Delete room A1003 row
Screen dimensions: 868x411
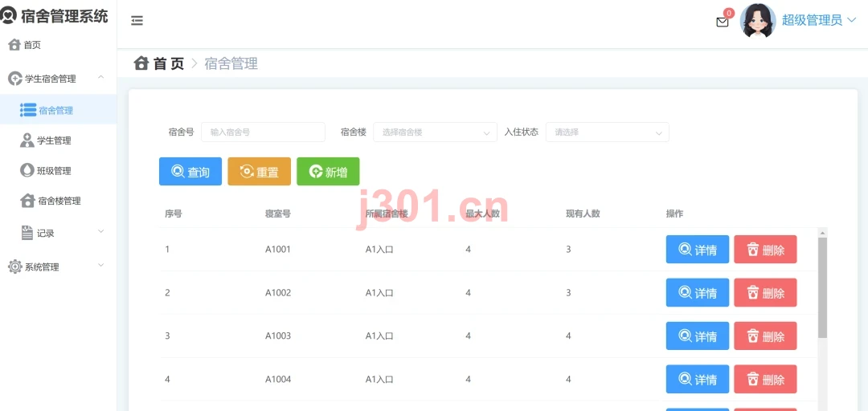pos(766,336)
